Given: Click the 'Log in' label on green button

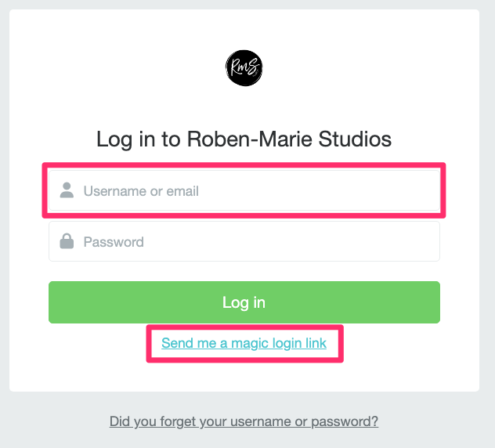Looking at the screenshot, I should [244, 302].
